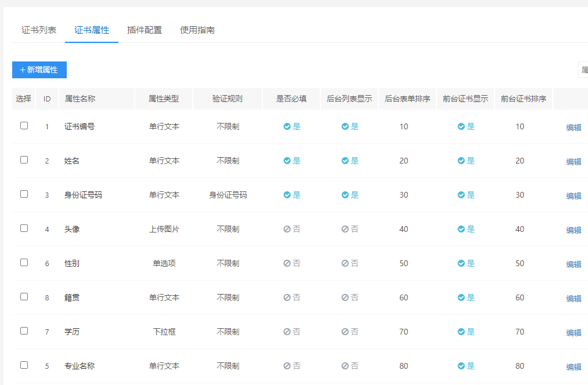Click the 验证规则 column header
The image size is (588, 385).
tap(228, 99)
